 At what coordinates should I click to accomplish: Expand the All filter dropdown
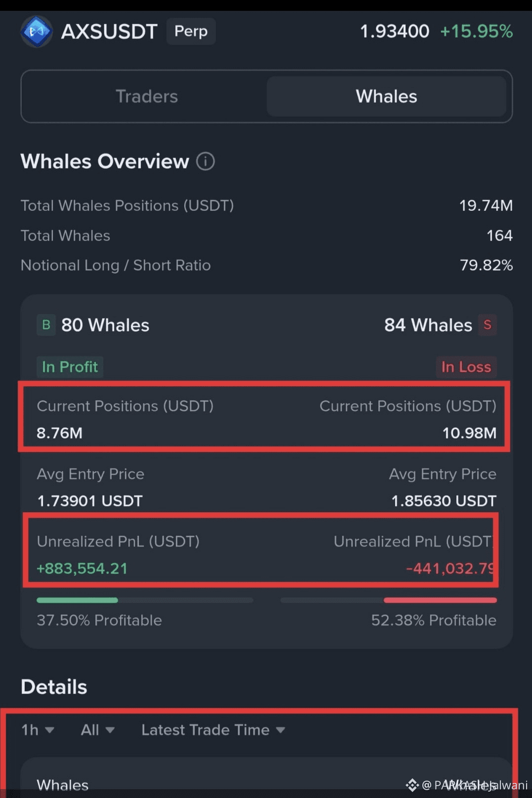97,730
